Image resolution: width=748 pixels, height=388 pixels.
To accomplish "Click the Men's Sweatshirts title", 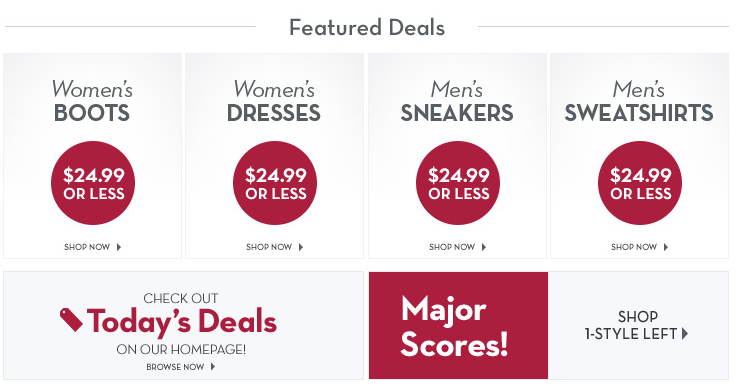I will point(639,102).
